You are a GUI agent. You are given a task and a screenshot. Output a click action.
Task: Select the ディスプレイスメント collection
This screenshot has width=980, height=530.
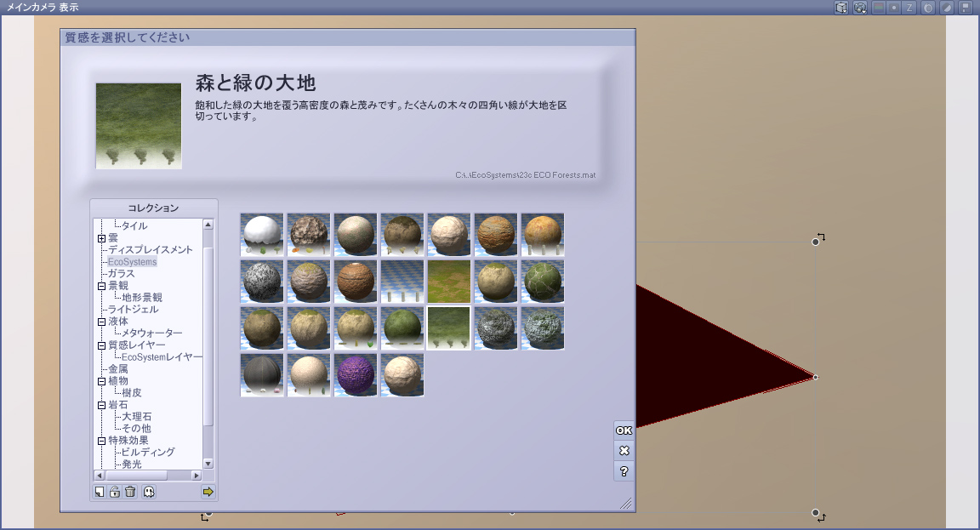tap(150, 249)
